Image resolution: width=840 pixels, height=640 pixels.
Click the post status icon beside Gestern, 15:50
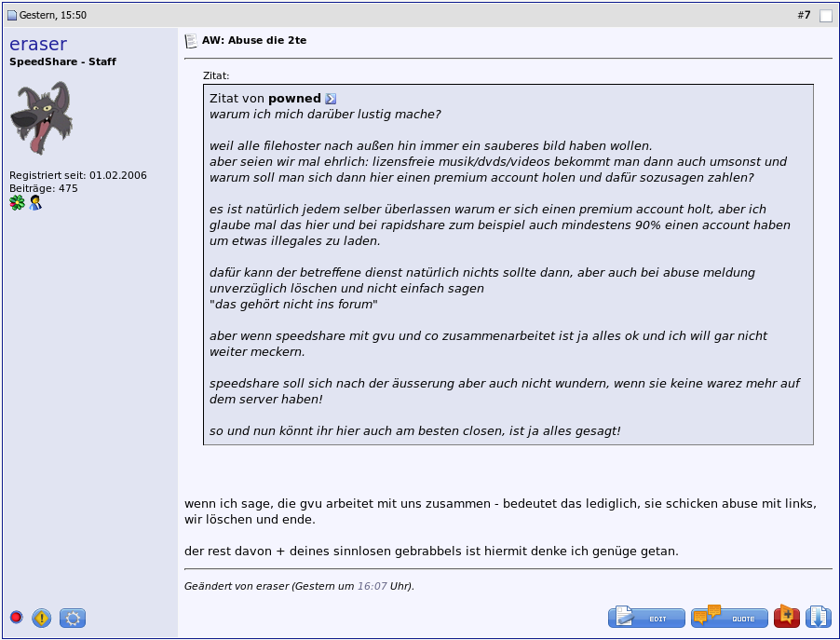click(x=12, y=16)
